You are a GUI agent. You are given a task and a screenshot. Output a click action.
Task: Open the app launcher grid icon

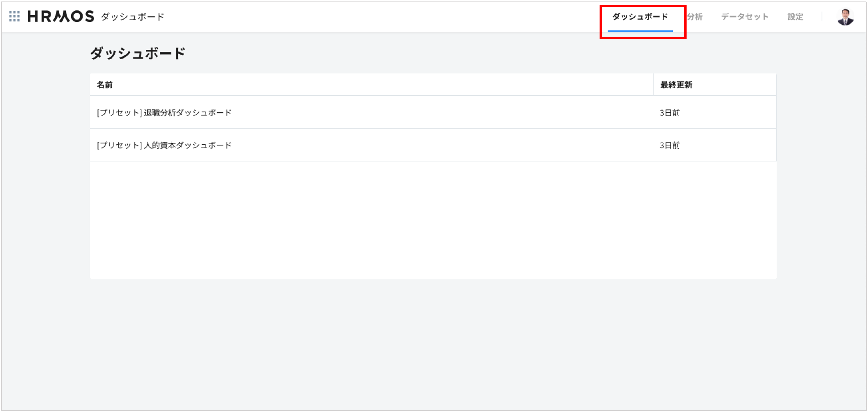pos(14,16)
